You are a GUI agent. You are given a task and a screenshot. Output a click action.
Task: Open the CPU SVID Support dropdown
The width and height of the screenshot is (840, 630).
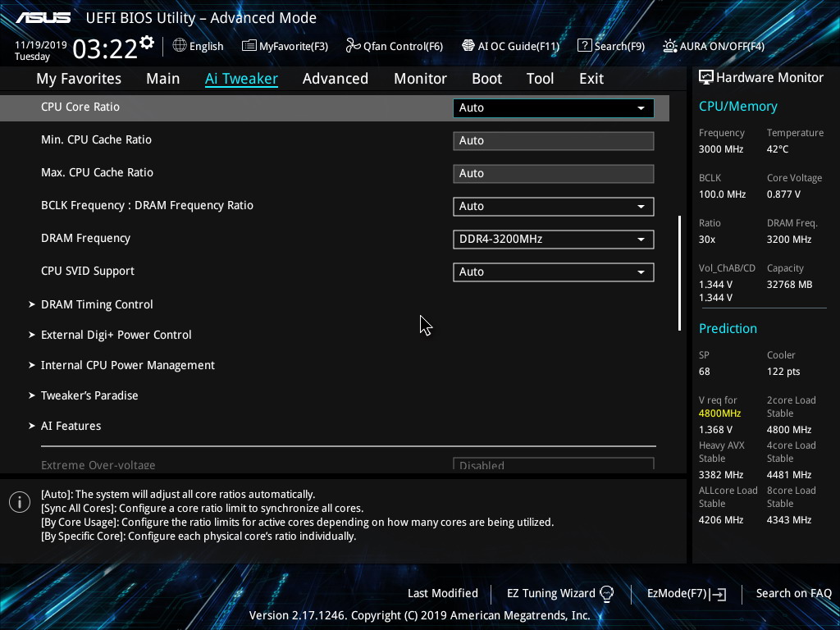(554, 272)
